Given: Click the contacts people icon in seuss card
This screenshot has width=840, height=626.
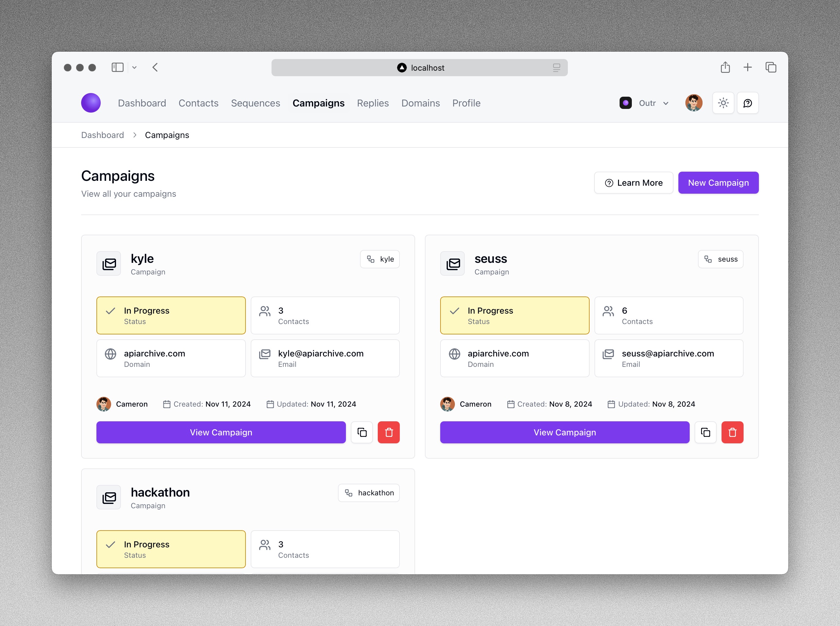Looking at the screenshot, I should tap(608, 311).
